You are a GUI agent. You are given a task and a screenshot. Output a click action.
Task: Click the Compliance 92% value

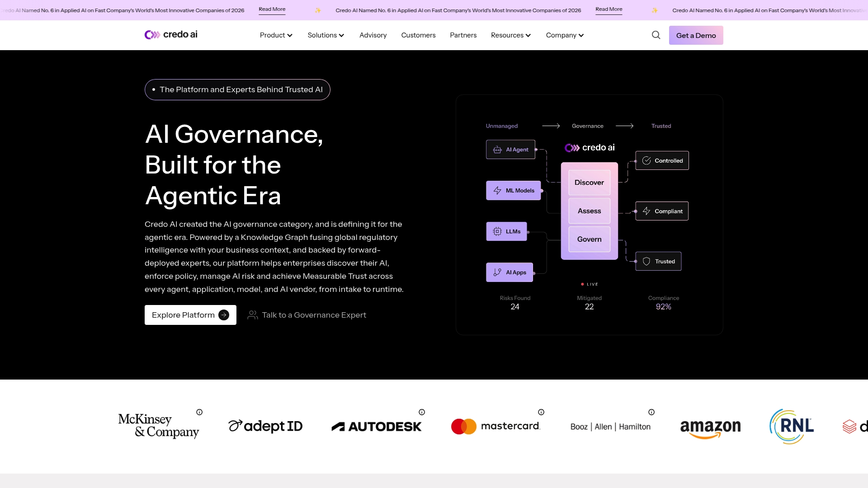pyautogui.click(x=663, y=307)
